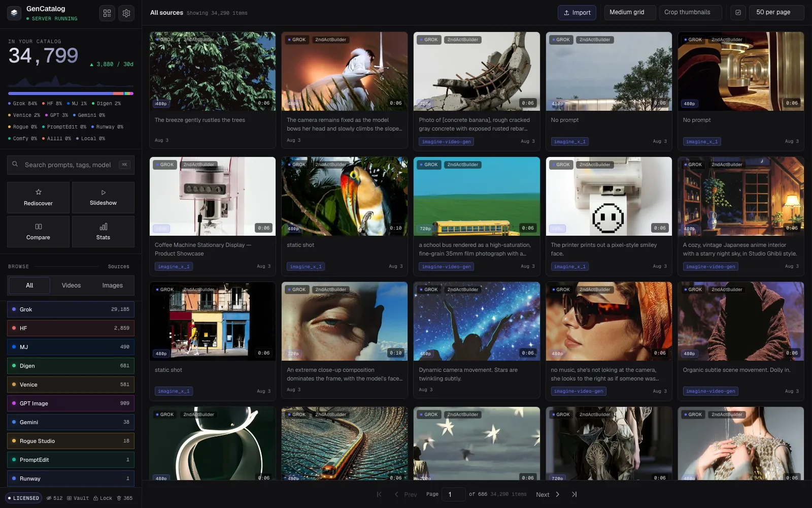Filter by the Gemini source row
Image resolution: width=812 pixels, height=508 pixels.
coord(71,422)
